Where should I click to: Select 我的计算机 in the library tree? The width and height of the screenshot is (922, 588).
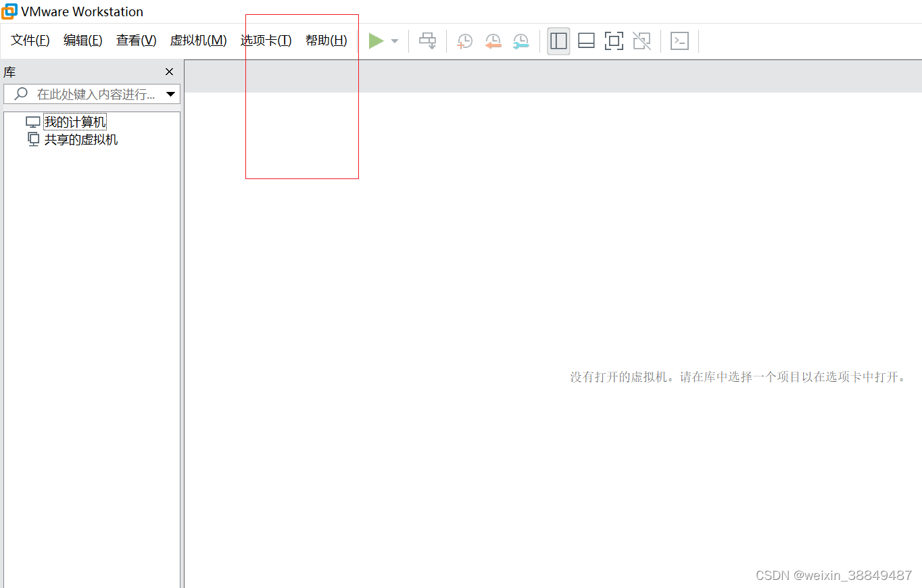coord(75,122)
